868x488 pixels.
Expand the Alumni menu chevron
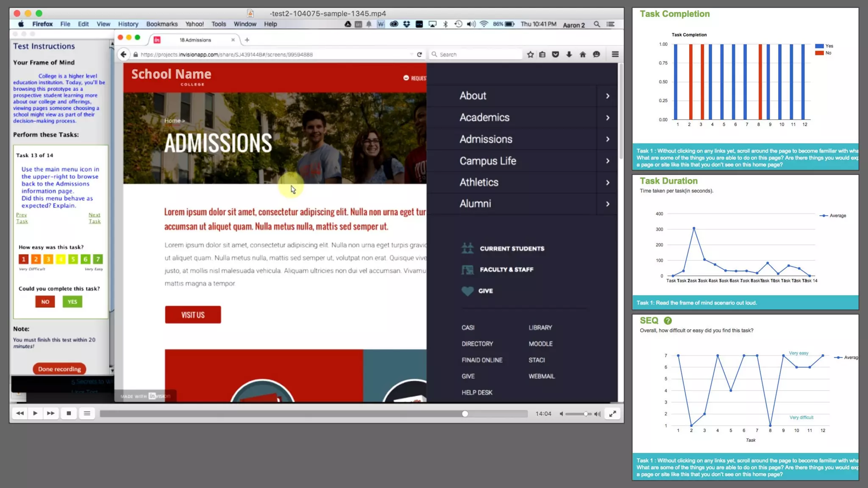[607, 204]
